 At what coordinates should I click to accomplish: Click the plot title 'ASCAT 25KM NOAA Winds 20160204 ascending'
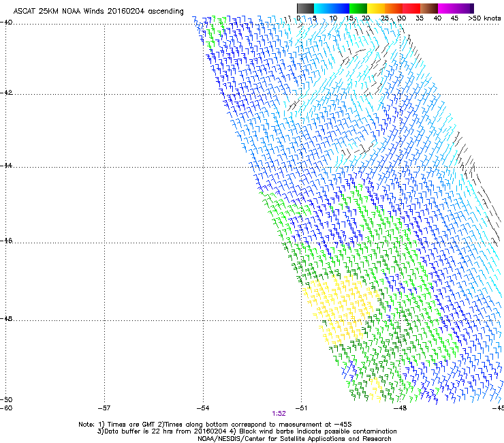pos(98,11)
